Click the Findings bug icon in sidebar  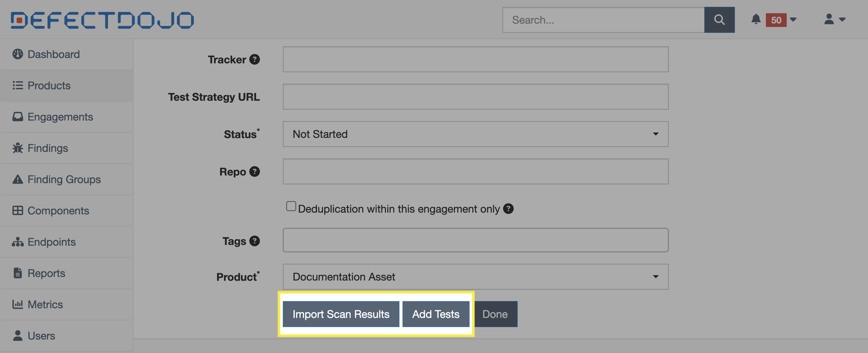point(18,148)
